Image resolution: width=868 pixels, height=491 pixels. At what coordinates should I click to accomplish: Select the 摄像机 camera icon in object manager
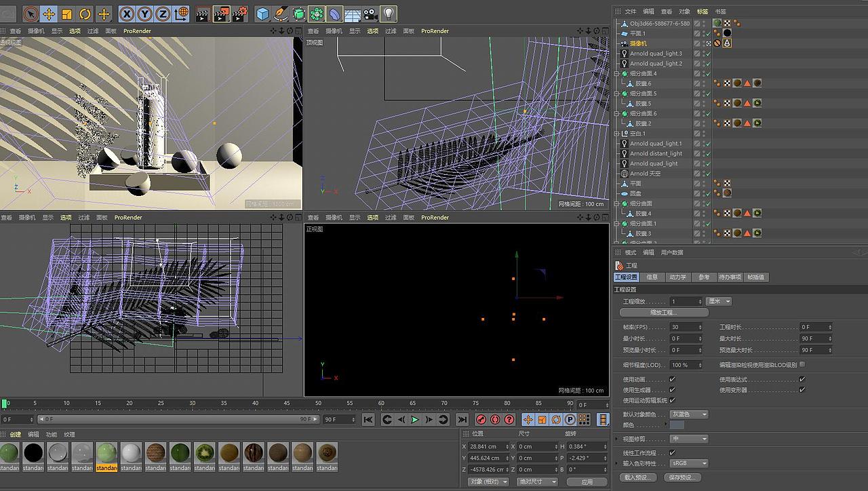coord(623,43)
